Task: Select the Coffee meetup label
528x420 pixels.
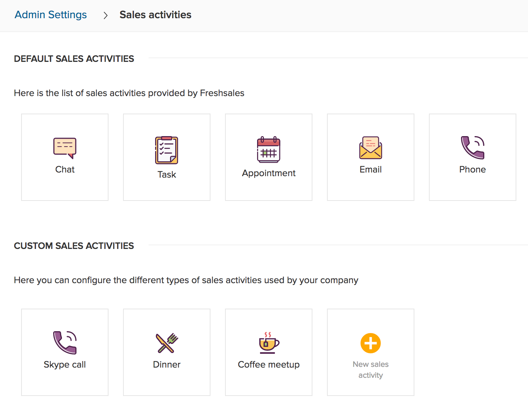Action: [269, 365]
